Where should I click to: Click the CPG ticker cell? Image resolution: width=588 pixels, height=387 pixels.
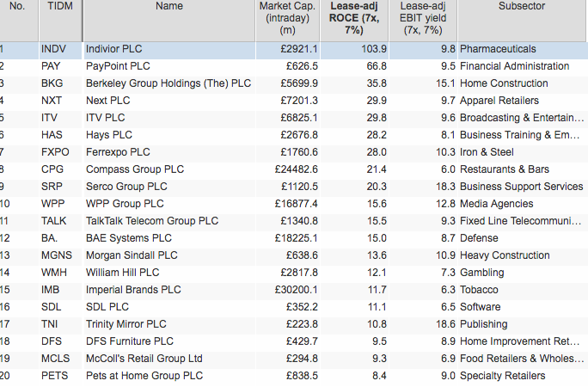pyautogui.click(x=52, y=169)
